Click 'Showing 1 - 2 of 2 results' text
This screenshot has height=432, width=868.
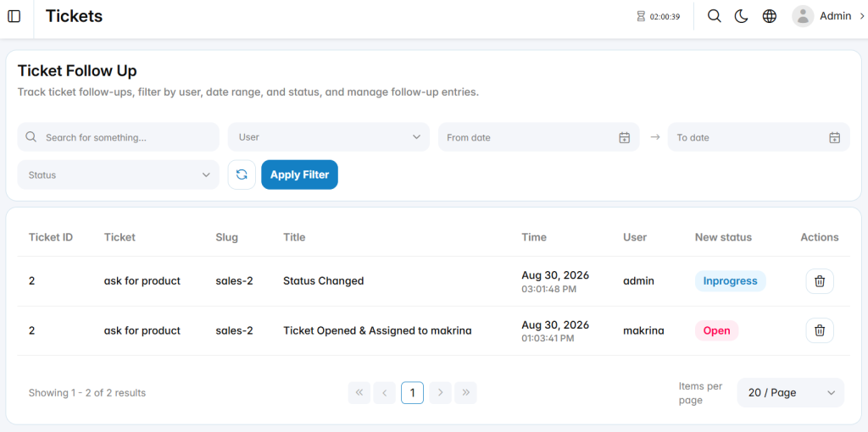(87, 393)
